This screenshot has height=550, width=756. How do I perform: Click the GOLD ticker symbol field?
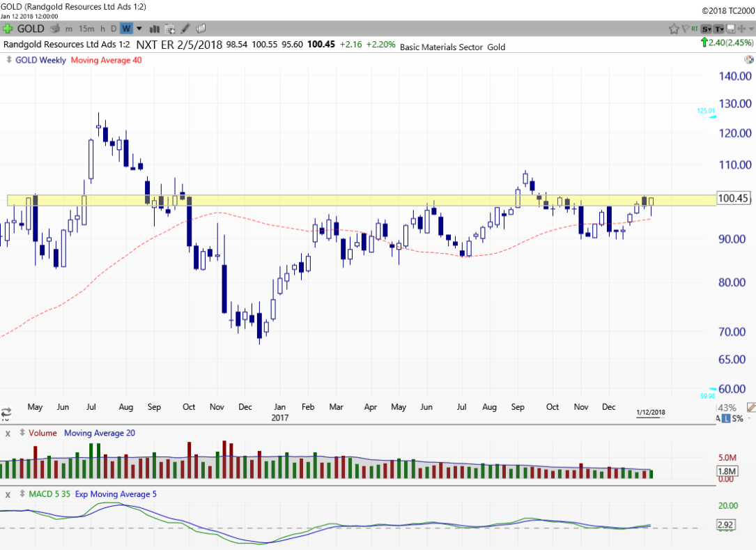point(31,29)
